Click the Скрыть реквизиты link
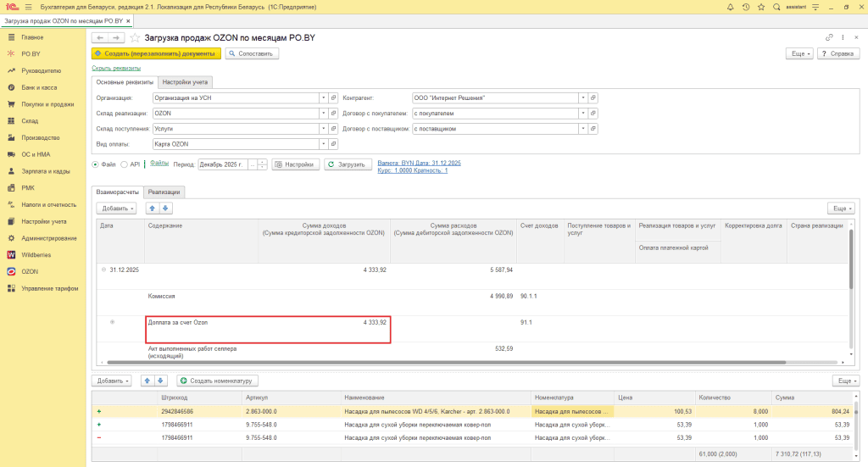868x467 pixels. [116, 68]
